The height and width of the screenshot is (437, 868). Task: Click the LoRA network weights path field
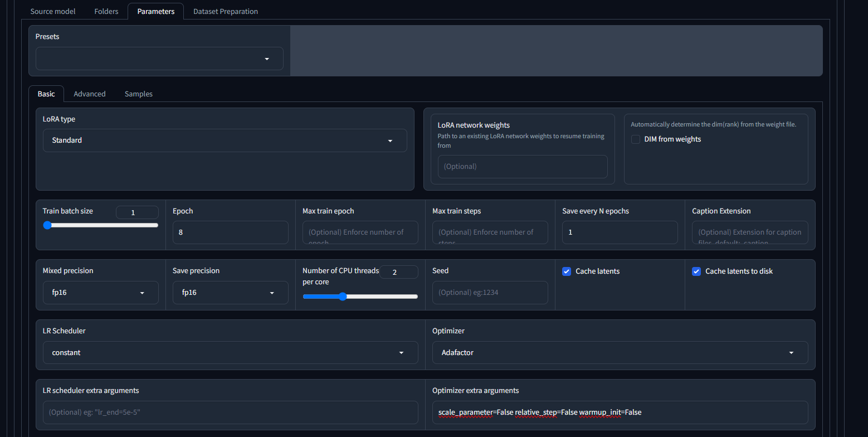coord(522,167)
